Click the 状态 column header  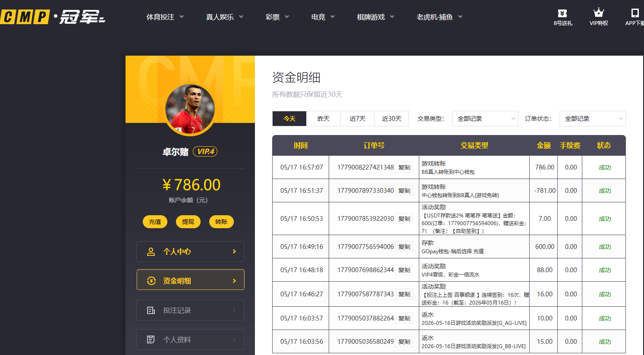(x=604, y=145)
